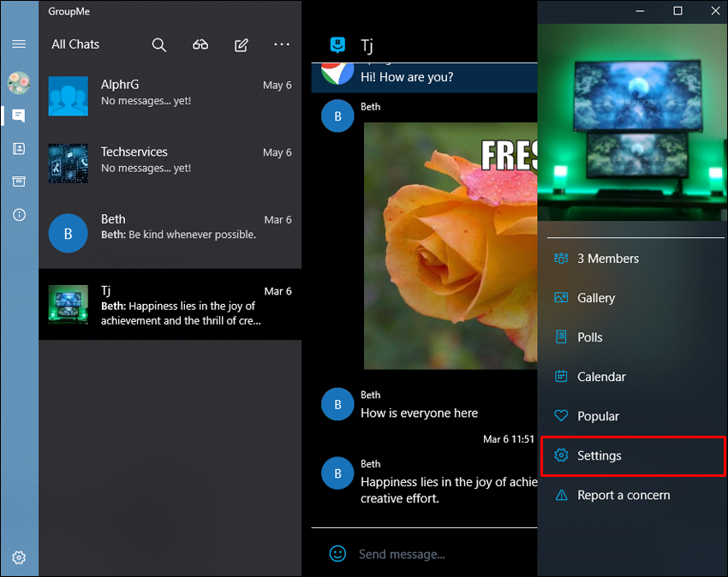Click the Tj chat thumbnail in list
This screenshot has width=728, height=577.
69,305
